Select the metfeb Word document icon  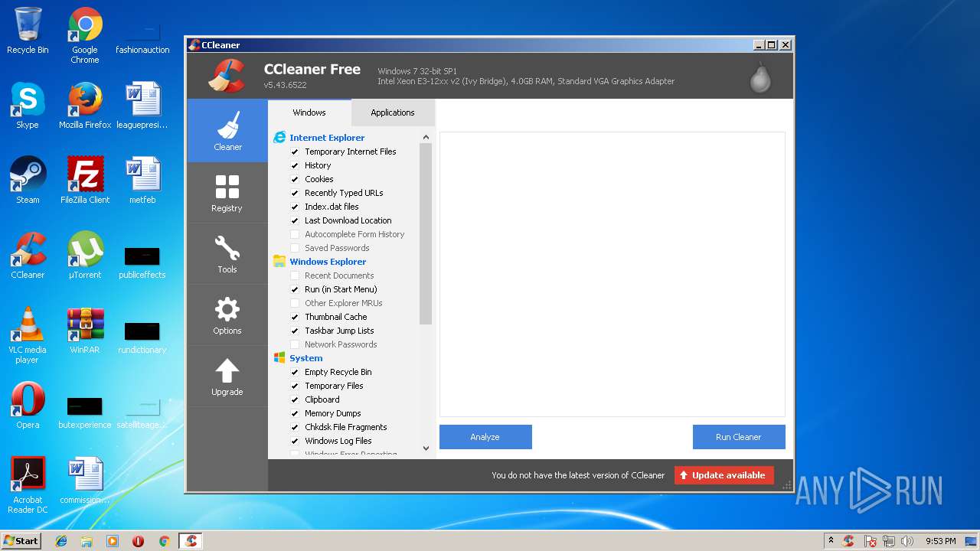point(142,180)
